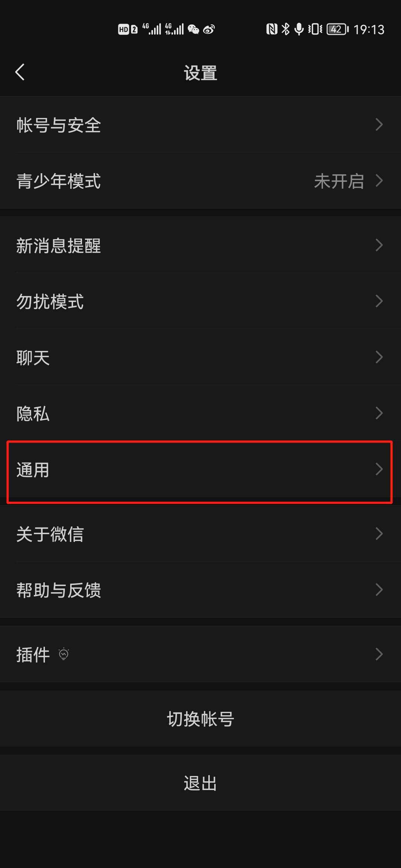Tap the 切换帐号 button
401x868 pixels.
200,719
